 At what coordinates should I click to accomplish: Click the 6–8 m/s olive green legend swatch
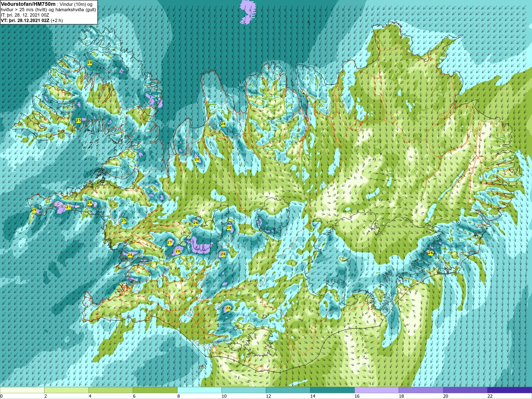(x=155, y=390)
